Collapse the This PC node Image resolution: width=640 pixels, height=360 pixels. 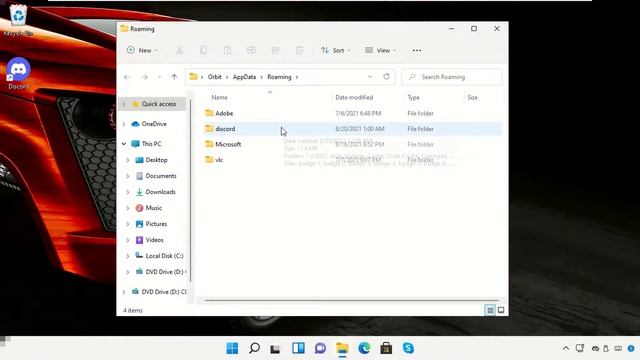(124, 144)
